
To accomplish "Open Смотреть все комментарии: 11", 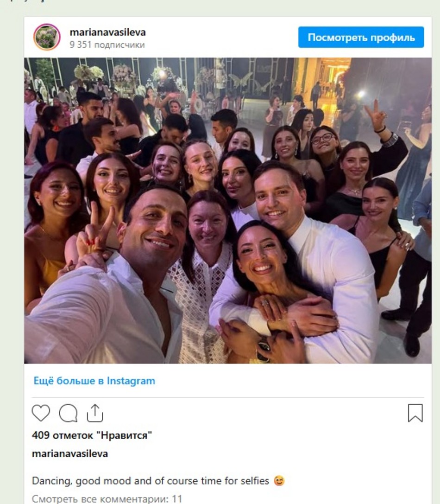I will pyautogui.click(x=107, y=499).
